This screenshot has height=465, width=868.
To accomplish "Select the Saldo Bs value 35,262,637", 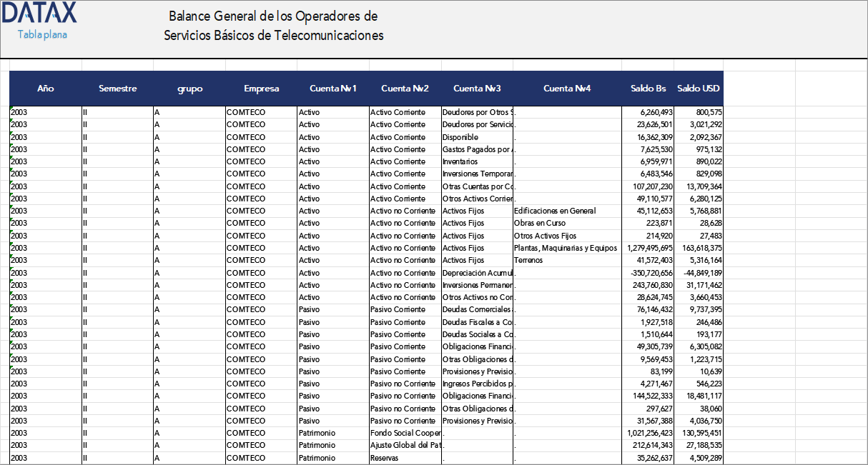I will [648, 457].
